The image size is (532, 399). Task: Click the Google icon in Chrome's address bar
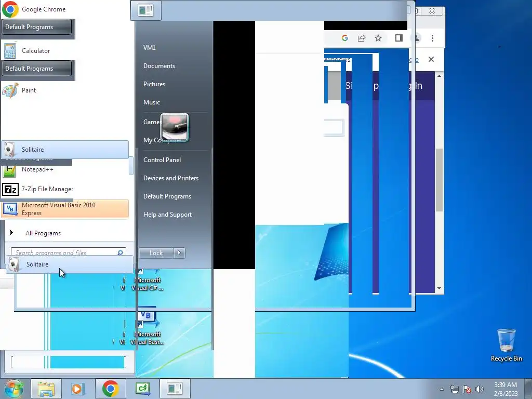345,38
